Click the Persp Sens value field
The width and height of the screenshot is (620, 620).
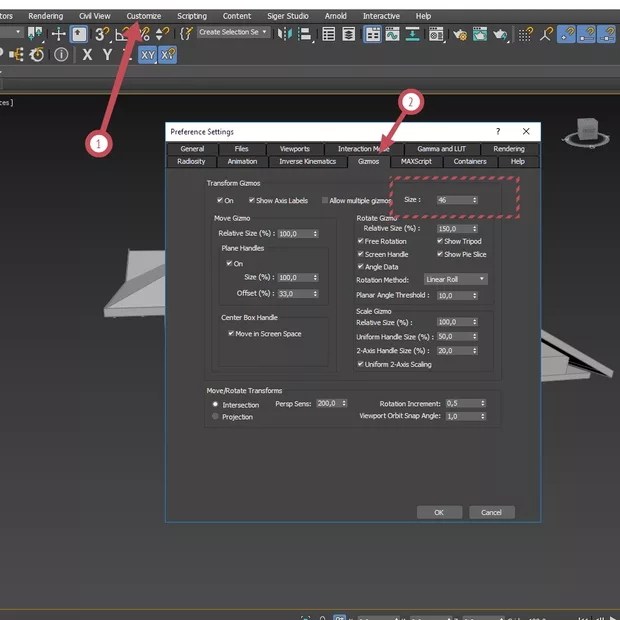click(326, 403)
